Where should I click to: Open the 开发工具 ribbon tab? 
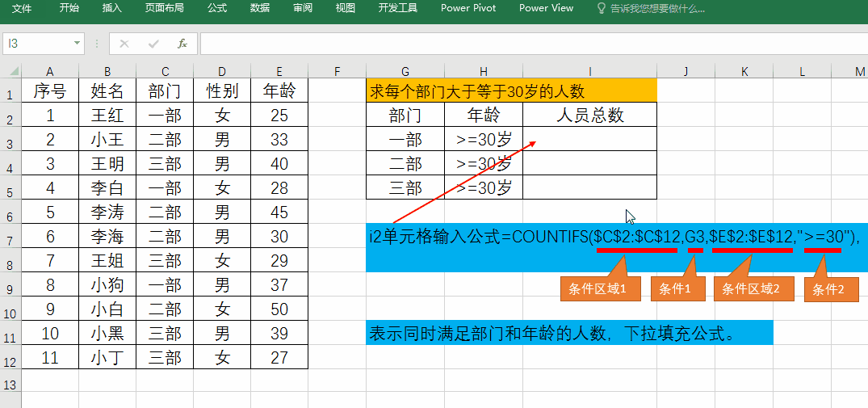point(398,8)
